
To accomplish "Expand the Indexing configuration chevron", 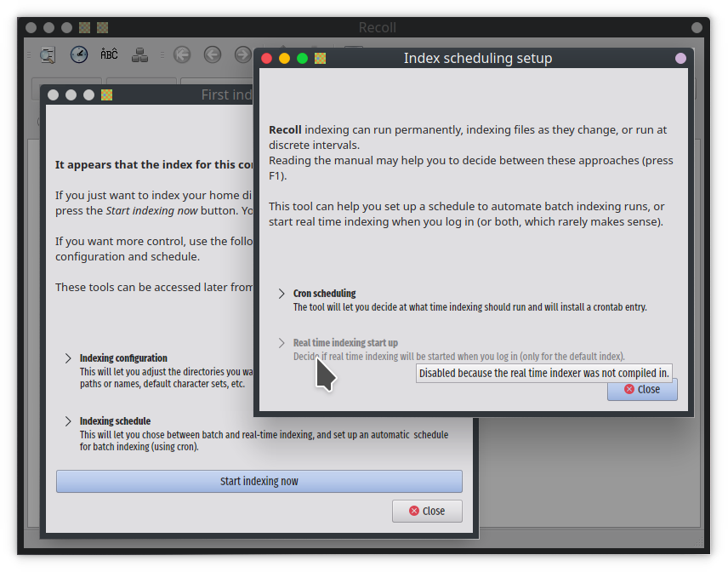I will point(68,358).
